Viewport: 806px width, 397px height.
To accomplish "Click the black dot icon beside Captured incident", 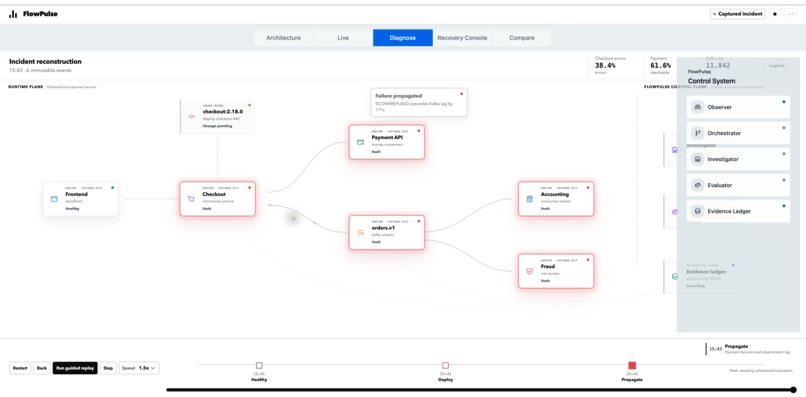I will (x=775, y=14).
